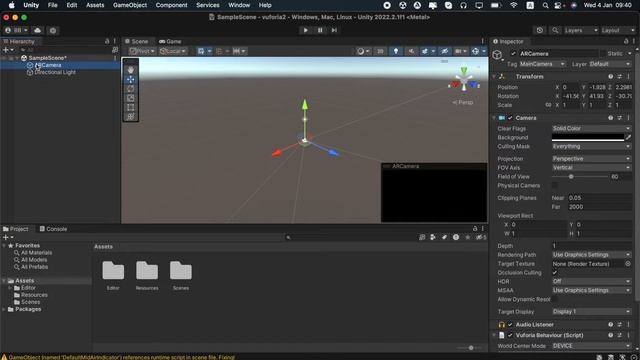Screen dimensions: 640x360
Task: Open the cloud services icon
Action: point(38,30)
